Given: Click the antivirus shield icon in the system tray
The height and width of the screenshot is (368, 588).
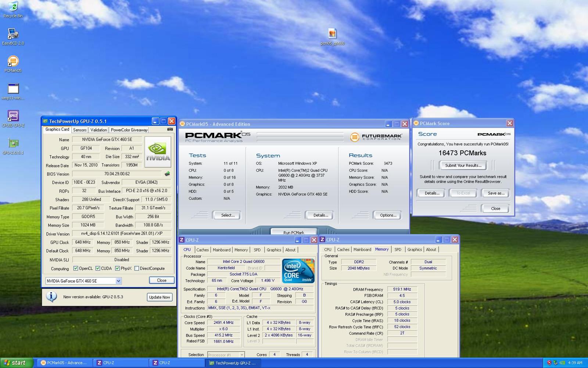Looking at the screenshot, I should point(549,363).
